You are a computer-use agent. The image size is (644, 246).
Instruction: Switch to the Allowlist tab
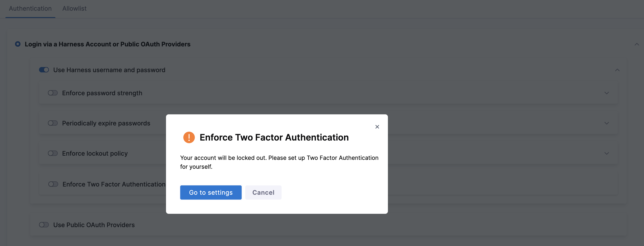[74, 8]
